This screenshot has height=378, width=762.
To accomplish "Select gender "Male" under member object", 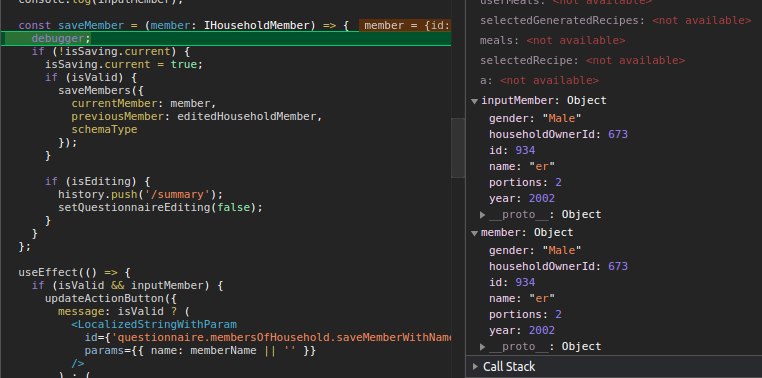I will (x=535, y=250).
